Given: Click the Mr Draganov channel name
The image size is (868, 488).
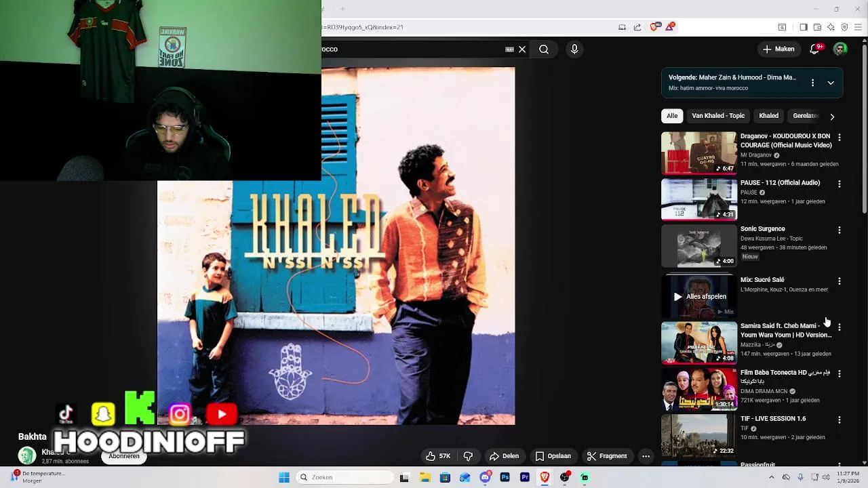Looking at the screenshot, I should 756,155.
